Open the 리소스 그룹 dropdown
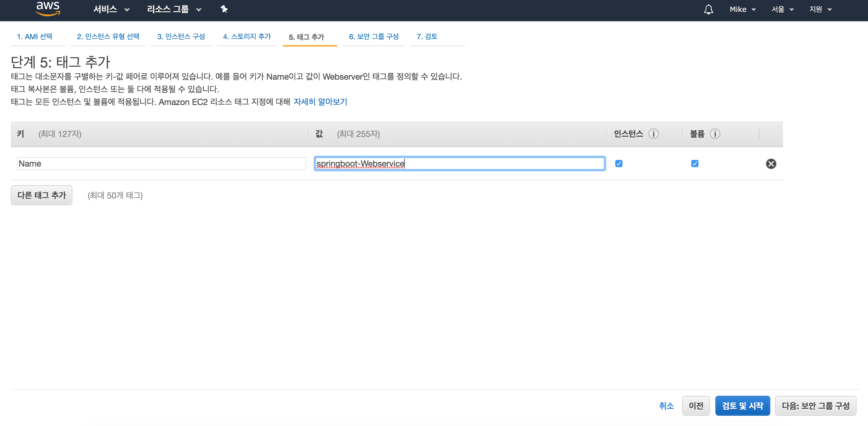 [174, 9]
